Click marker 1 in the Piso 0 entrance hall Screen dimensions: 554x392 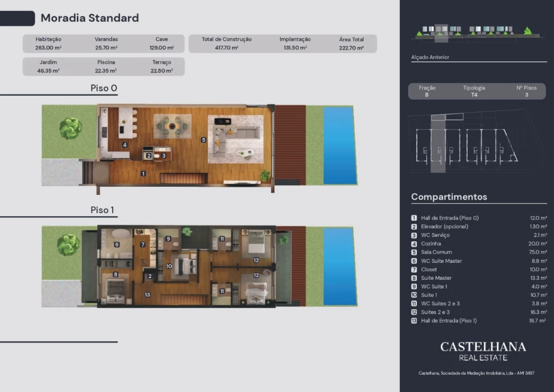[x=143, y=174]
